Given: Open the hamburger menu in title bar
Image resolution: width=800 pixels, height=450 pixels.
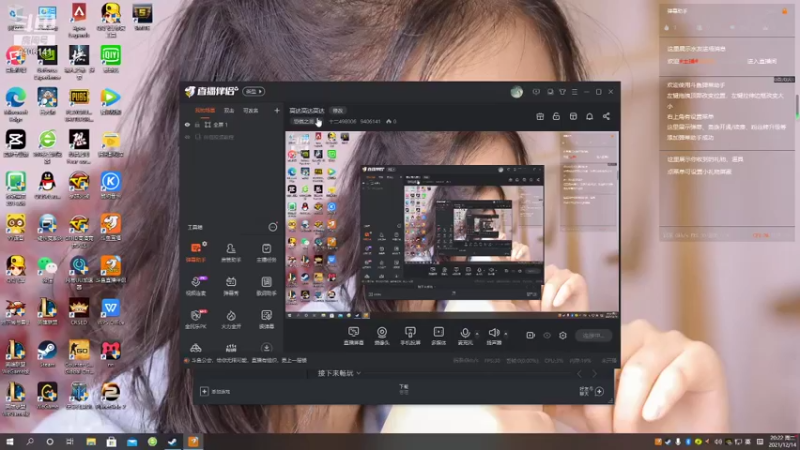Looking at the screenshot, I should point(574,92).
